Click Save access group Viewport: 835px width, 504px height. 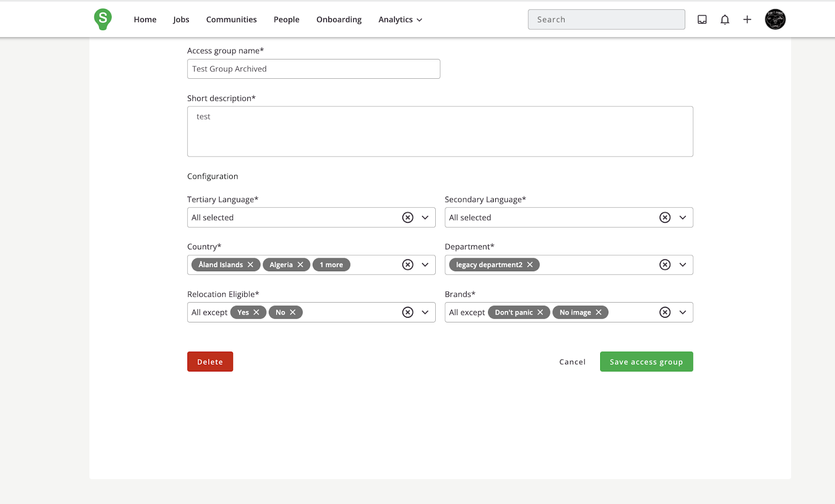tap(646, 362)
